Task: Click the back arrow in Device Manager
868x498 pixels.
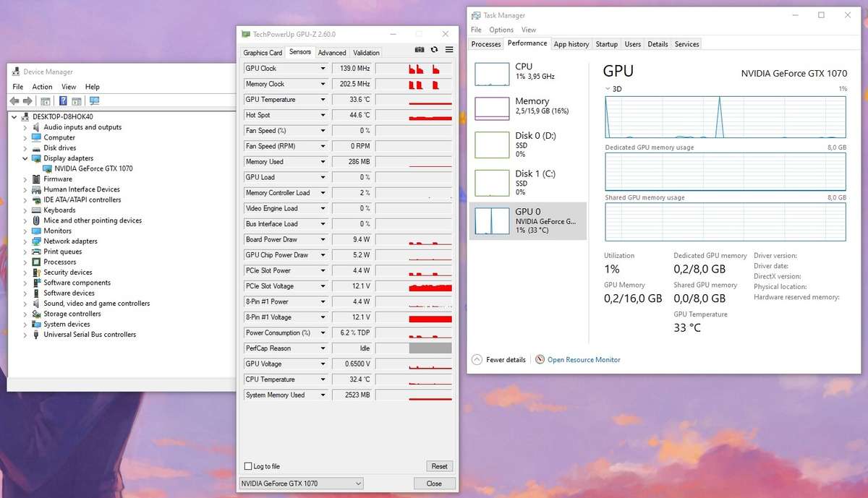Action: [14, 100]
